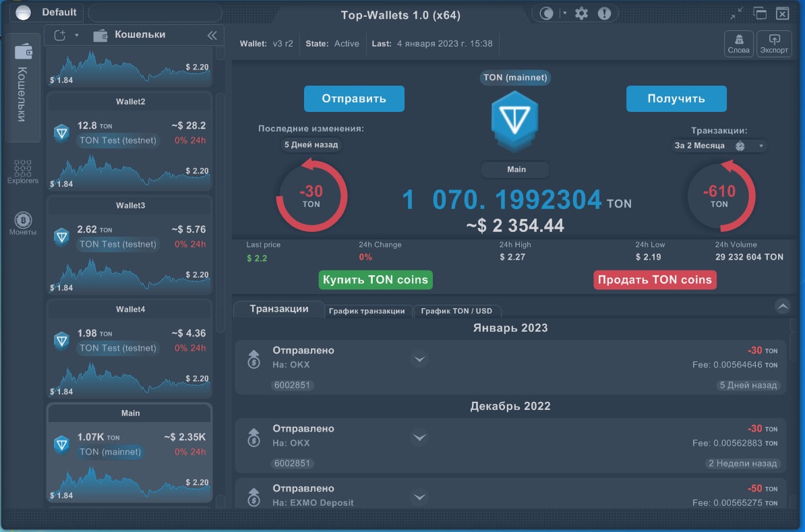Open the Монеты coins sidebar section
Viewport: 805px width, 532px height.
(23, 224)
